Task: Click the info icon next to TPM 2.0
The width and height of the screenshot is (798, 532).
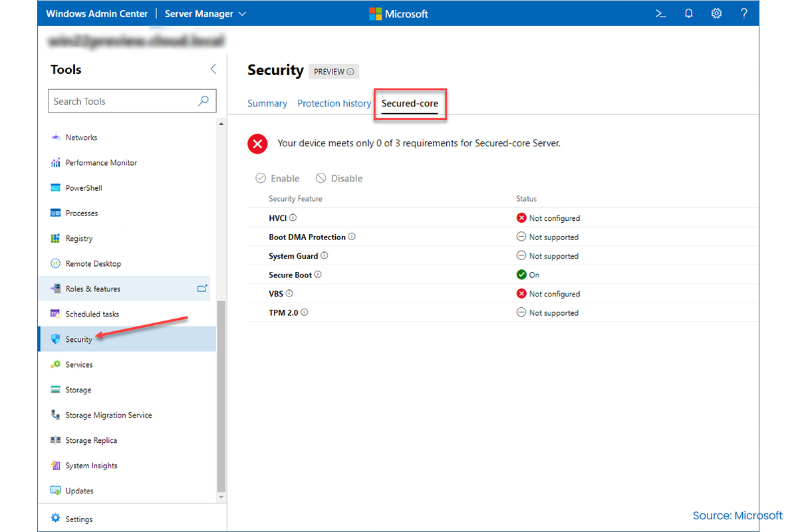Action: [x=305, y=313]
